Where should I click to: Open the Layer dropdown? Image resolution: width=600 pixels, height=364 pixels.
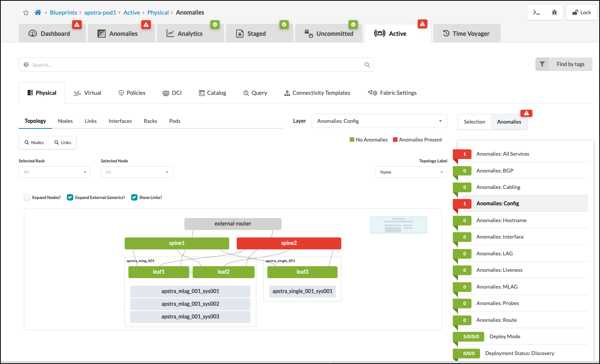coord(379,121)
